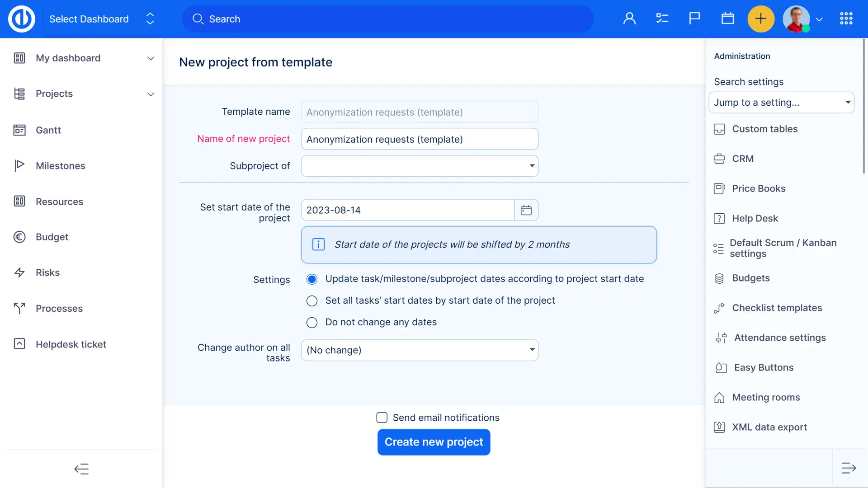868x488 pixels.
Task: Click the flag icon in header
Action: pos(694,19)
